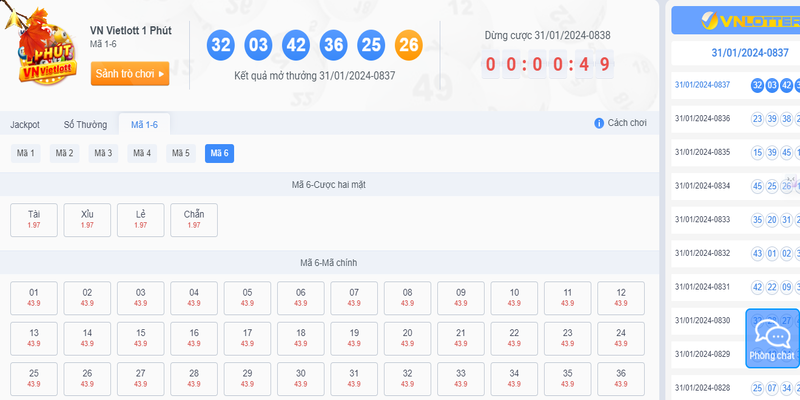The height and width of the screenshot is (400, 800).
Task: Open the Sảnh trò chơi dropdown
Action: click(x=130, y=73)
